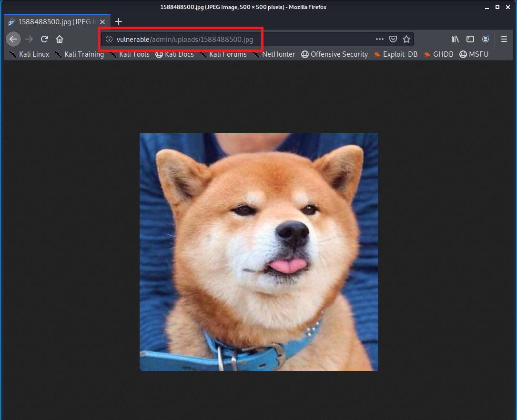Show site information icon in address bar
Viewport: 517px width, 420px height.
109,39
